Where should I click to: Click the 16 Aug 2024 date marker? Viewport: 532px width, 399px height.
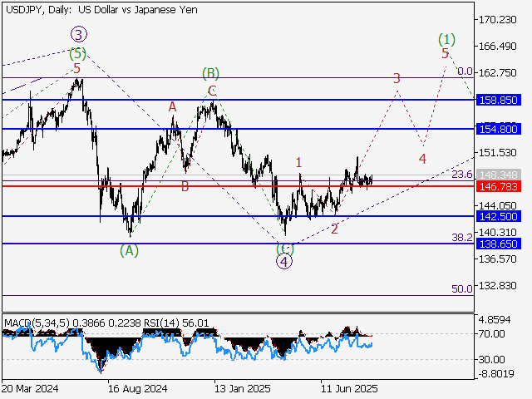pyautogui.click(x=136, y=387)
